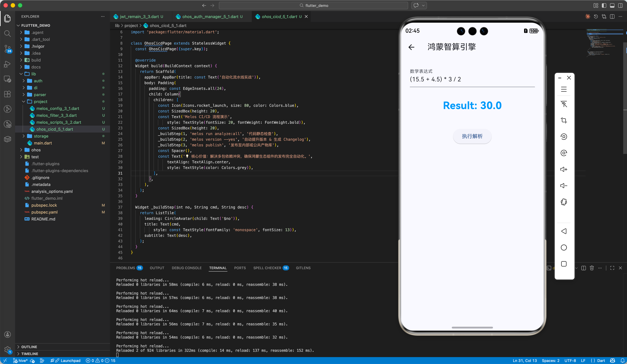Click the 数学表达式 input field
Image resolution: width=627 pixels, height=364 pixels.
[x=472, y=79]
